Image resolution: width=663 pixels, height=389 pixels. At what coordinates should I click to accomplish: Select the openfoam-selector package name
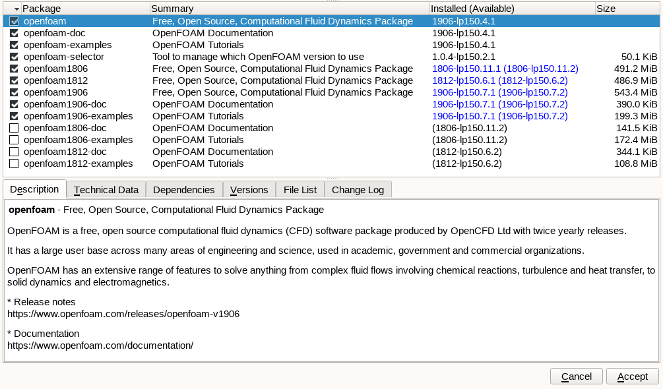point(64,57)
